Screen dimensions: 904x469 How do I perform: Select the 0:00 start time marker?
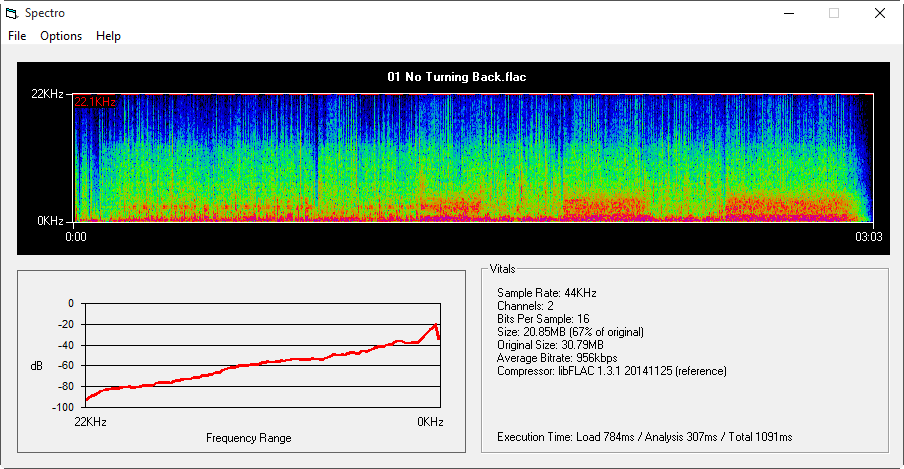(x=77, y=237)
